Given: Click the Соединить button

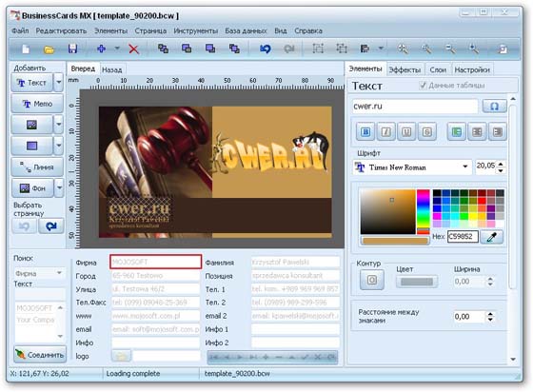Looking at the screenshot, I should pos(40,355).
